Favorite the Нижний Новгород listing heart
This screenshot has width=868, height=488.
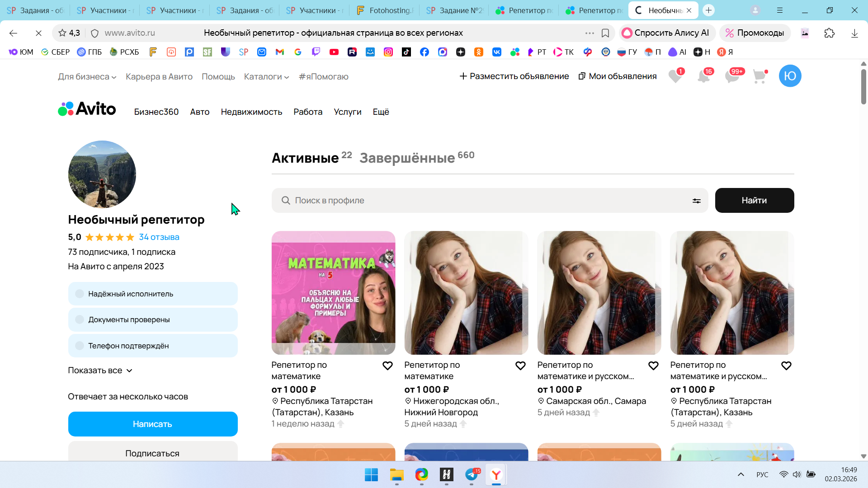(x=520, y=366)
